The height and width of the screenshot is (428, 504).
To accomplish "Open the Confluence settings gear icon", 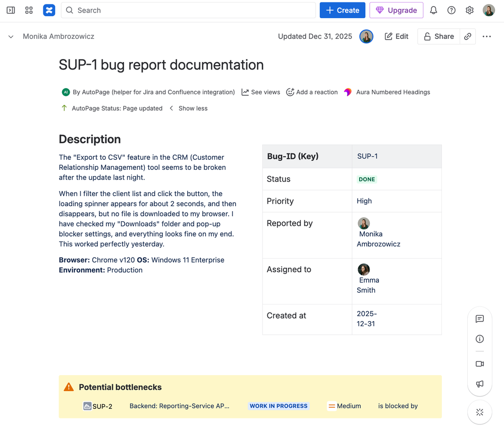I will pos(469,10).
